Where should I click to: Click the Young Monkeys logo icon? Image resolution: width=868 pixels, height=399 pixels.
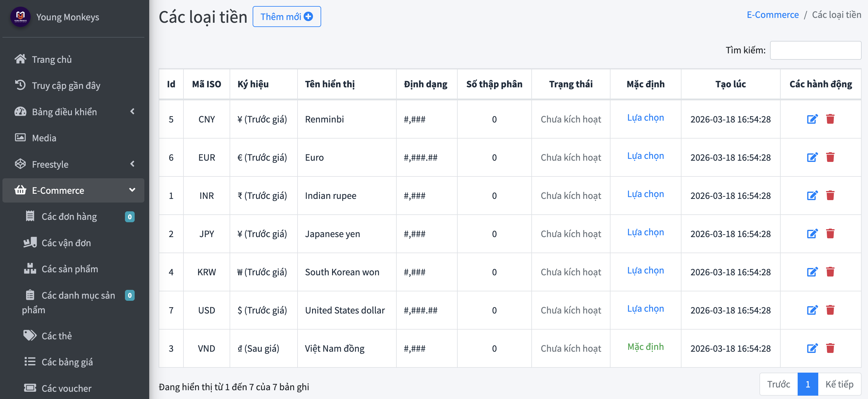coord(20,16)
